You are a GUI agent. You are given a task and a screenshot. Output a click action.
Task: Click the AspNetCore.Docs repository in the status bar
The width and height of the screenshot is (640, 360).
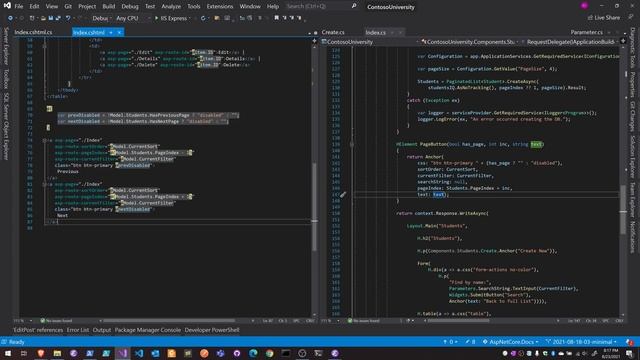pyautogui.click(x=511, y=342)
